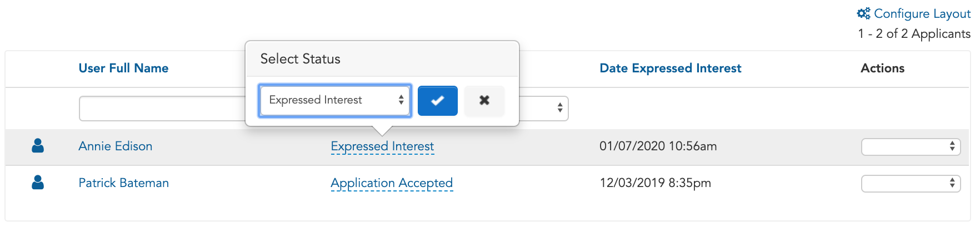
Task: Click the Actions column header
Action: 882,68
